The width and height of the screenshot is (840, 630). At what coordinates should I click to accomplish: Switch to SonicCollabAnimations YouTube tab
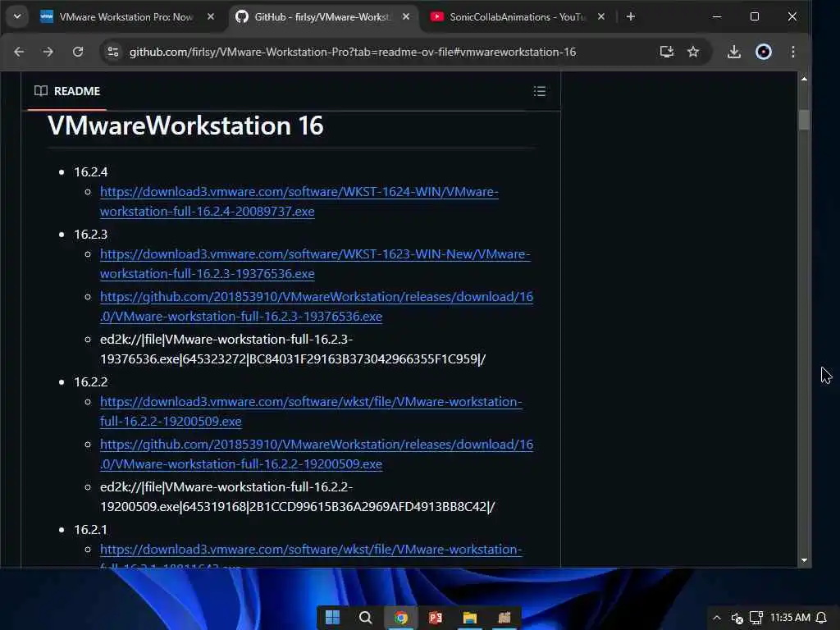[518, 16]
